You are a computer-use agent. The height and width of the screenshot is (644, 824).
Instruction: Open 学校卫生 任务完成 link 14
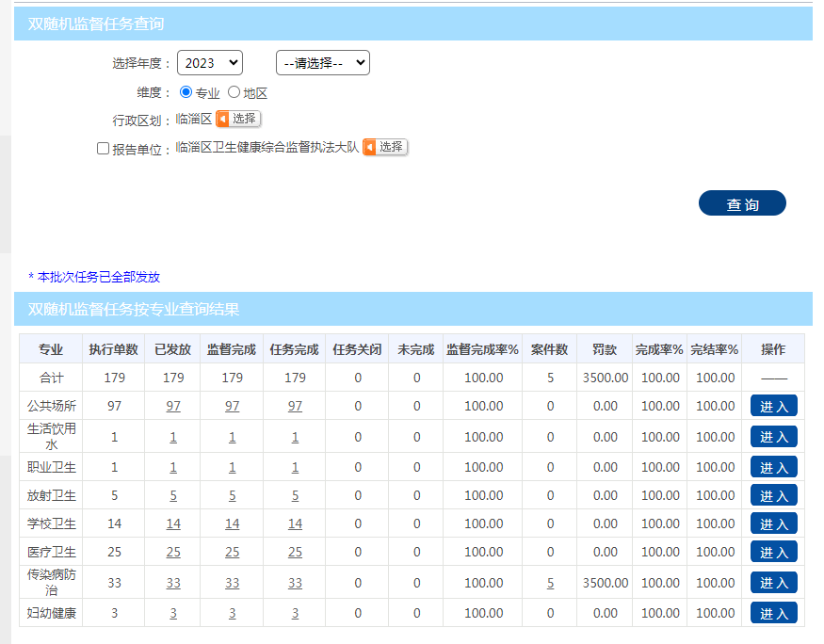point(295,523)
